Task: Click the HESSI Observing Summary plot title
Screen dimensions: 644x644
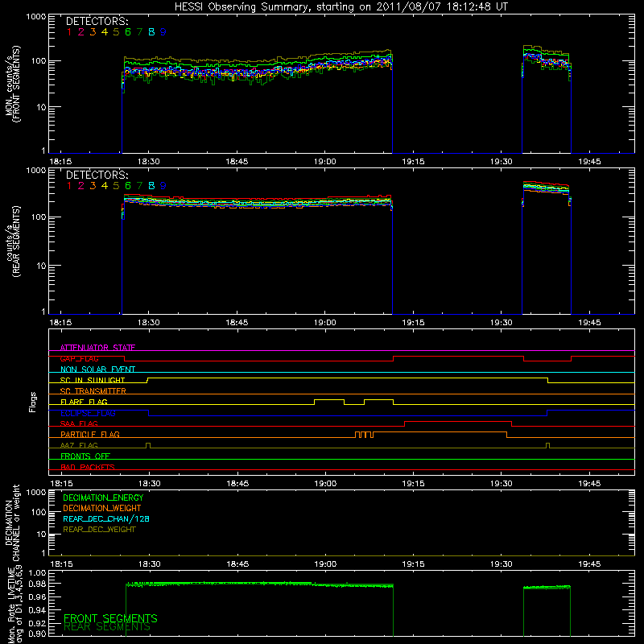Action: click(x=341, y=6)
